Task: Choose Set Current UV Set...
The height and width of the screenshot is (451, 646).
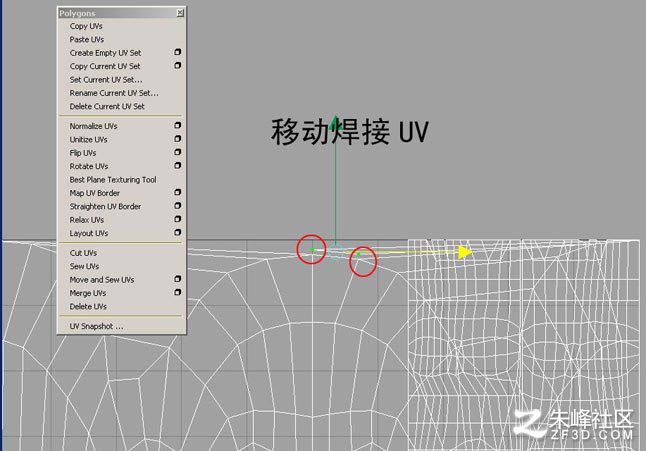Action: (x=106, y=79)
